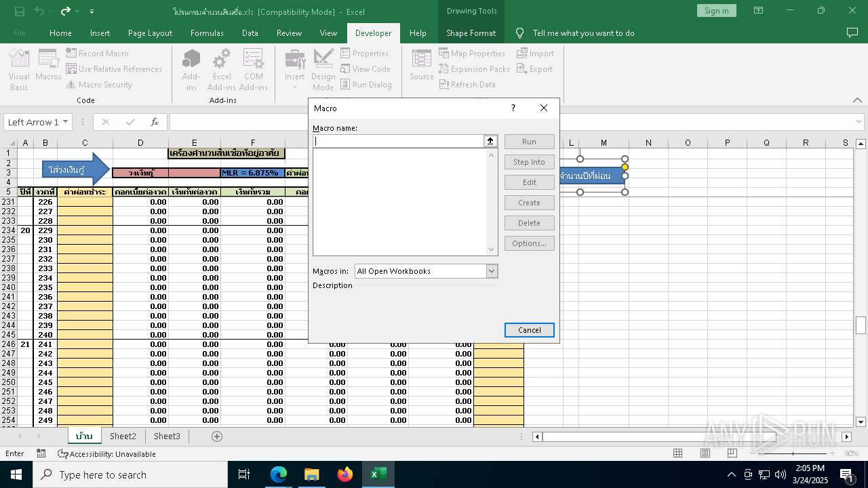Toggle Use Relative References
This screenshot has height=488, width=868.
114,69
